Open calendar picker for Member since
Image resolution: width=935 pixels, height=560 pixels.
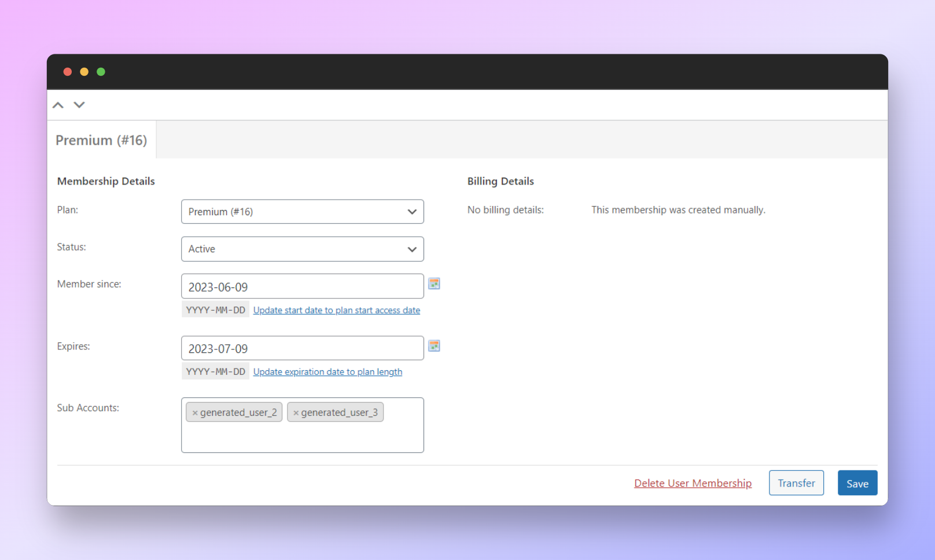coord(434,283)
